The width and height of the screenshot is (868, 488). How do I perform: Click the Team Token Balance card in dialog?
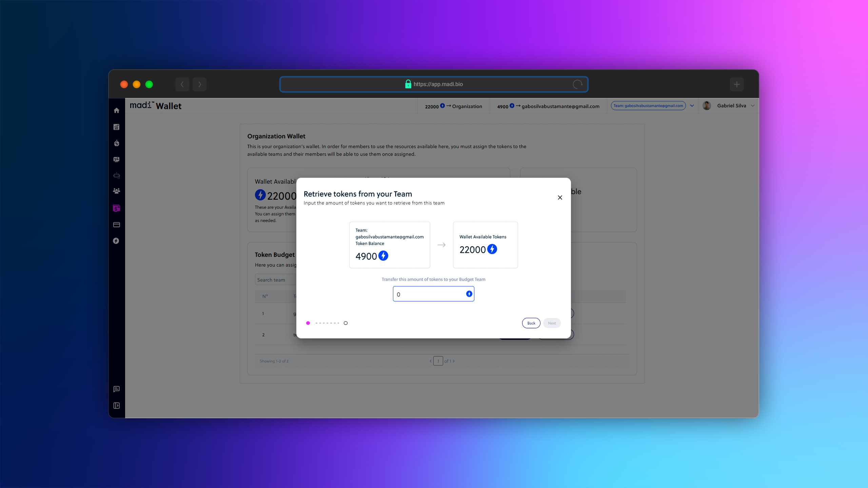point(390,245)
